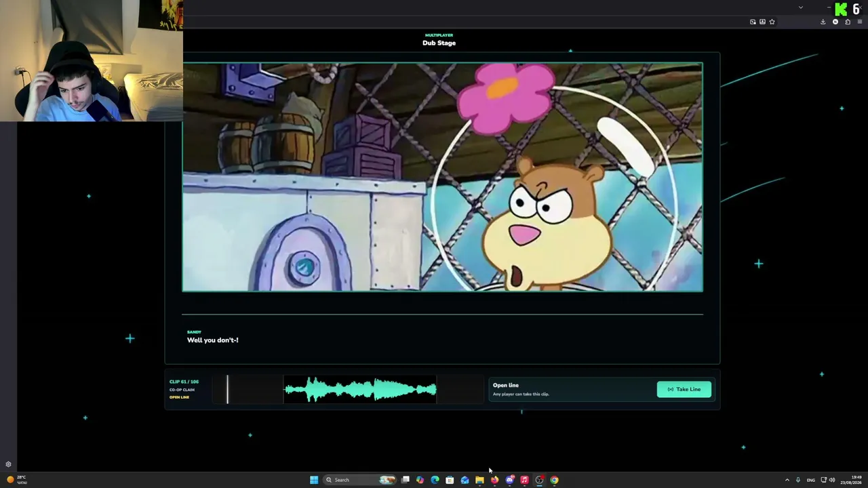Screen dimensions: 868x488
Task: Click the "Open line" status heading
Action: coord(506,385)
